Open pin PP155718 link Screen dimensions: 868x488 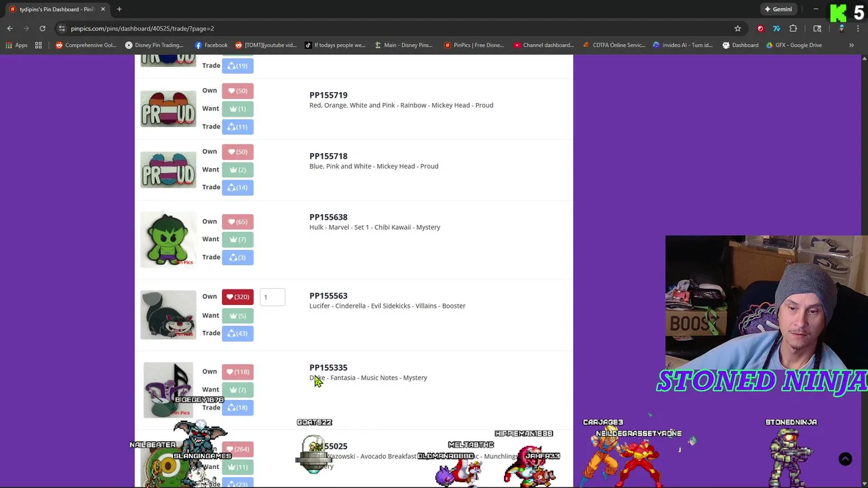[x=328, y=156]
